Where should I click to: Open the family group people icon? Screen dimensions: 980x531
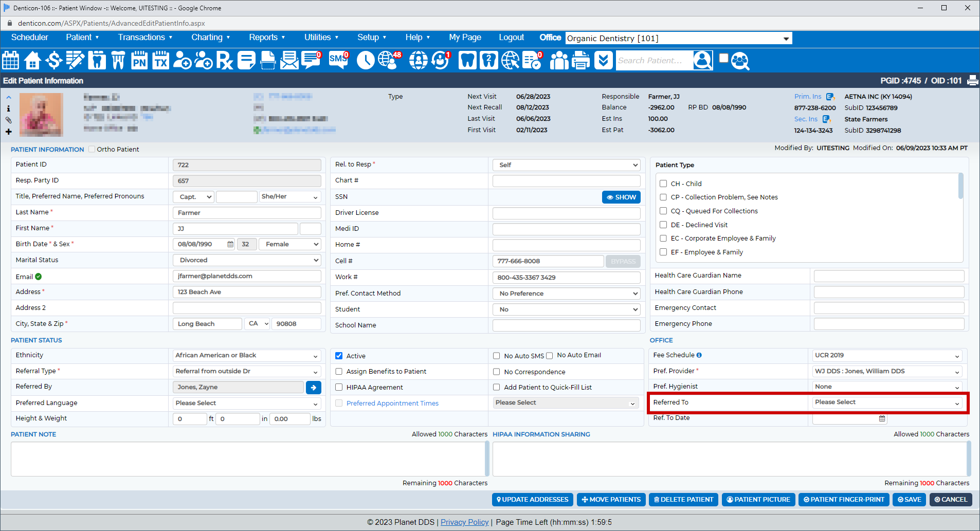(559, 60)
